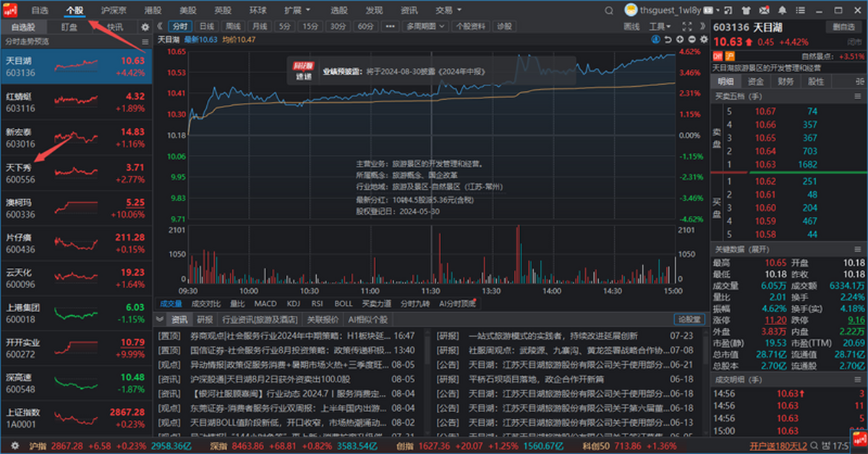Click the orange Dff badge icon
Screen dimensions: 868x454
coord(719,56)
